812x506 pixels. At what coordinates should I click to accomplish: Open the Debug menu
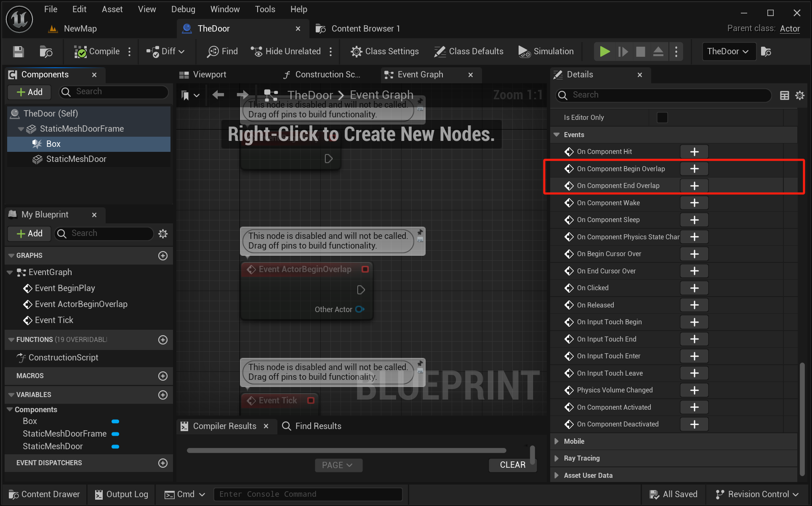pos(183,9)
